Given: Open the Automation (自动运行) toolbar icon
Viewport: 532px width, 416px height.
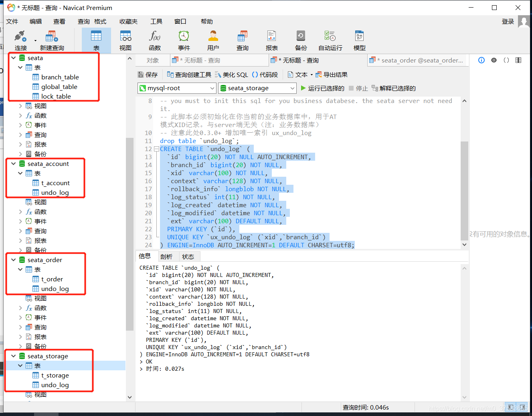Looking at the screenshot, I should tap(330, 40).
